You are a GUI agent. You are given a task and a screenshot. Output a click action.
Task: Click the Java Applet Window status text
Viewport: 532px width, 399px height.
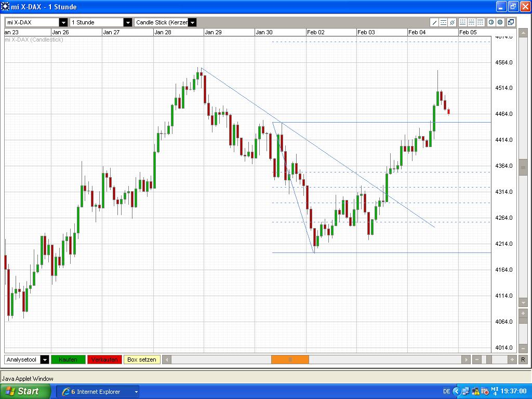28,379
